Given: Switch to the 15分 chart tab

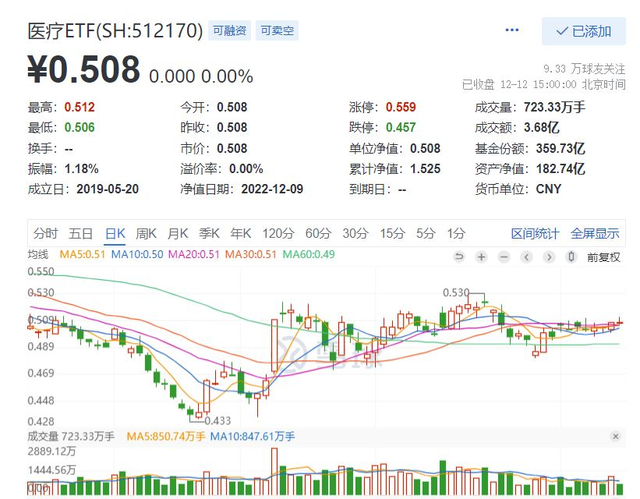Looking at the screenshot, I should point(392,233).
